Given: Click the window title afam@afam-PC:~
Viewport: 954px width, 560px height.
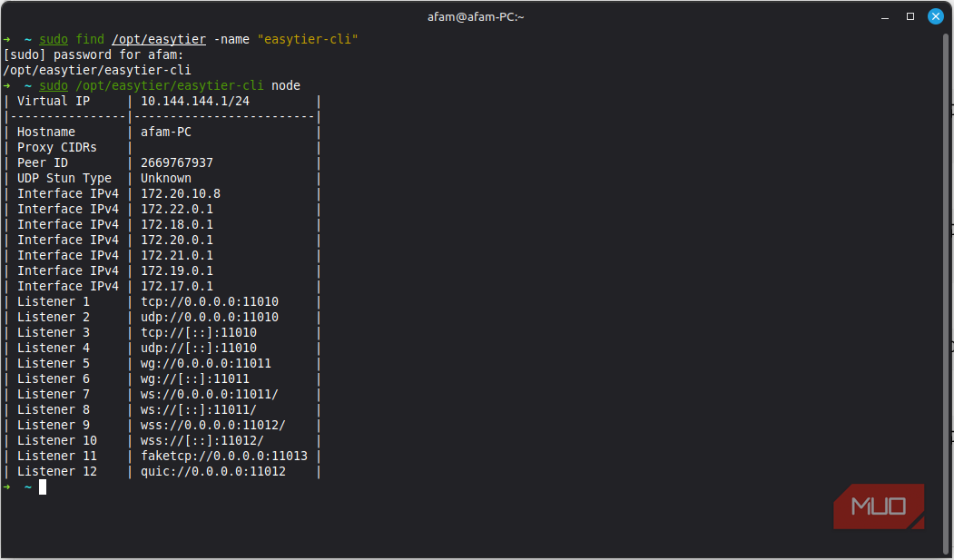Looking at the screenshot, I should click(476, 17).
